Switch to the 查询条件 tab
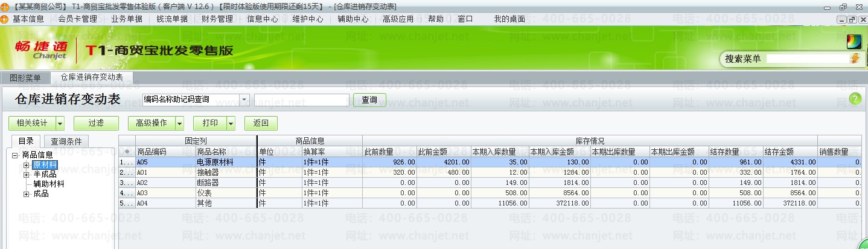Image resolution: width=868 pixels, height=249 pixels. point(66,141)
